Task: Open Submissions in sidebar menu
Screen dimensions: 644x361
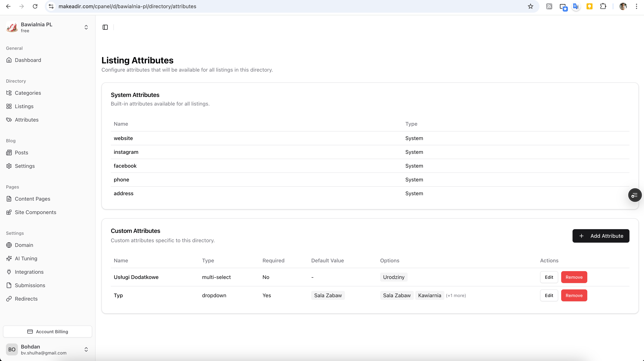Action: click(x=30, y=285)
